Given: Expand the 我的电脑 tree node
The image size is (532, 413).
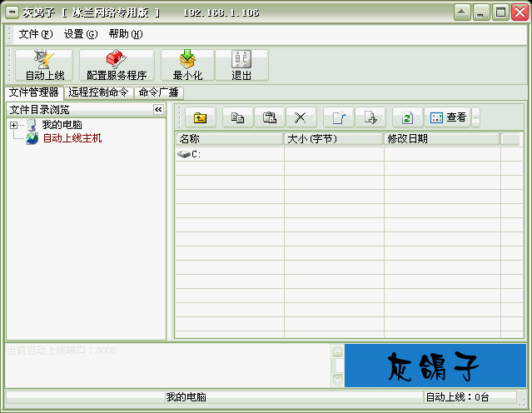Looking at the screenshot, I should (x=13, y=125).
